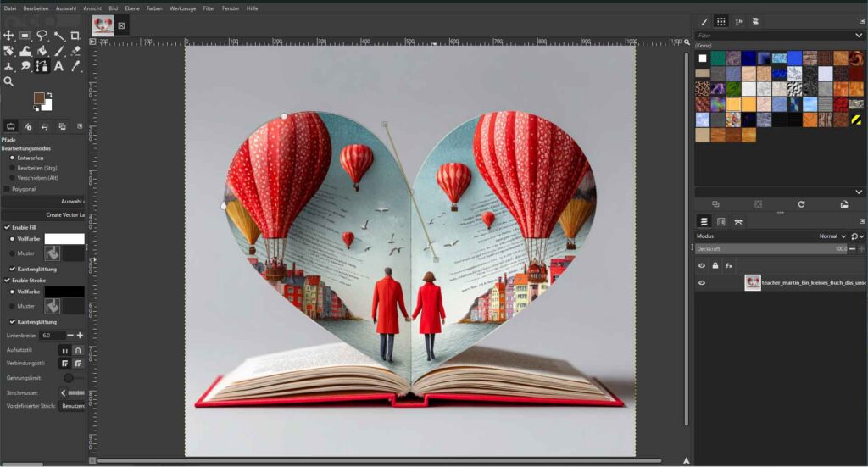Image resolution: width=868 pixels, height=467 pixels.
Task: Select the Free Select lasso tool
Action: (42, 36)
